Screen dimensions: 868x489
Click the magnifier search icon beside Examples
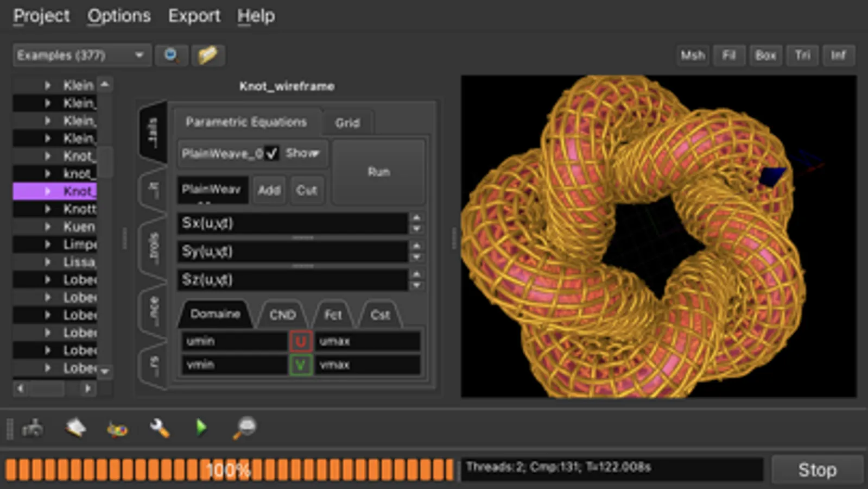click(x=171, y=55)
